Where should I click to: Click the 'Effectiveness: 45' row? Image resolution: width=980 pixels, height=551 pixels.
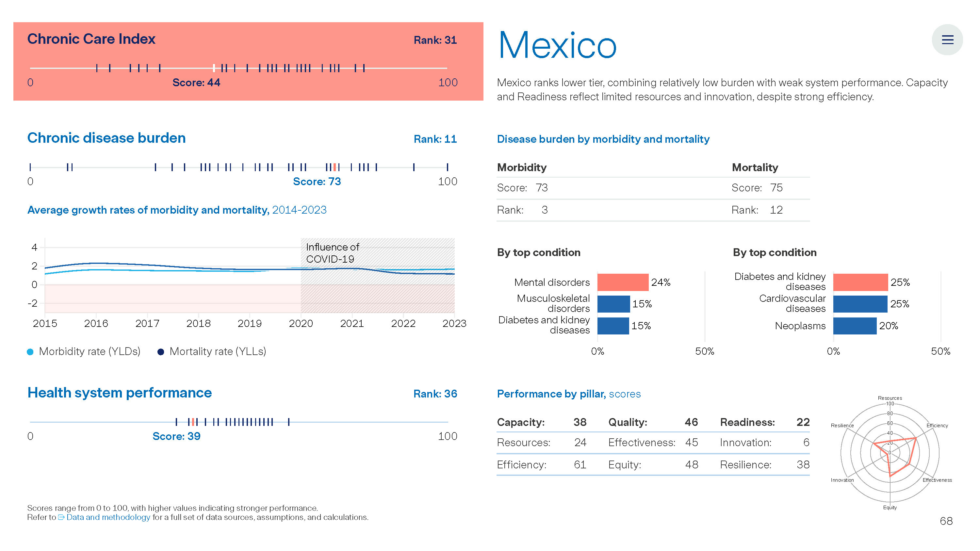pos(653,443)
